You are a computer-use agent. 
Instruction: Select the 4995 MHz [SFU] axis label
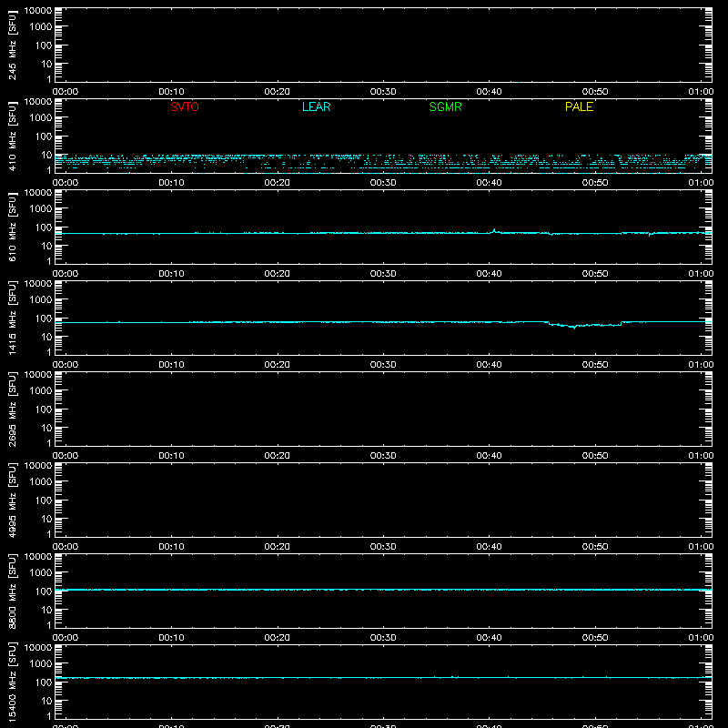12,500
